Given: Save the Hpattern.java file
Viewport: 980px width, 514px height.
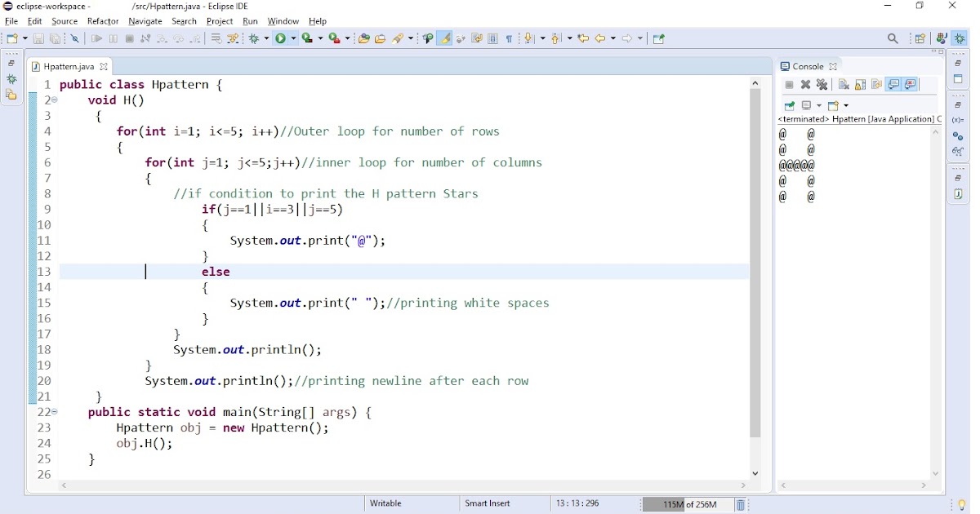Looking at the screenshot, I should click(38, 38).
